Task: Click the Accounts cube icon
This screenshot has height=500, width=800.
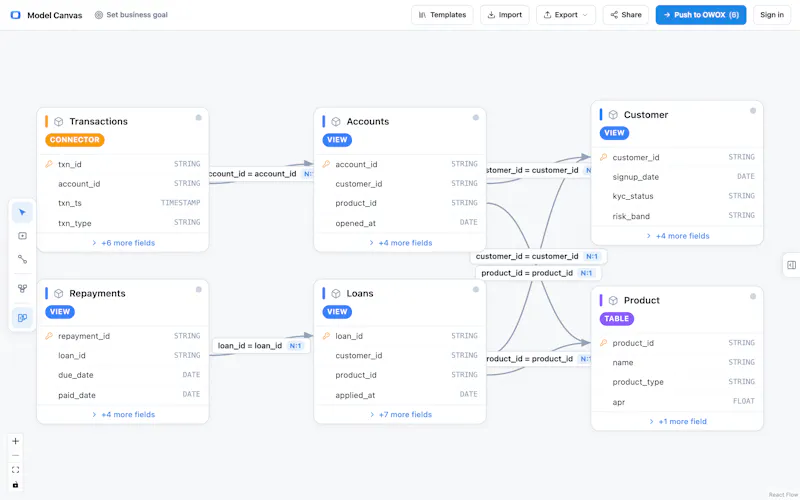Action: click(x=336, y=121)
